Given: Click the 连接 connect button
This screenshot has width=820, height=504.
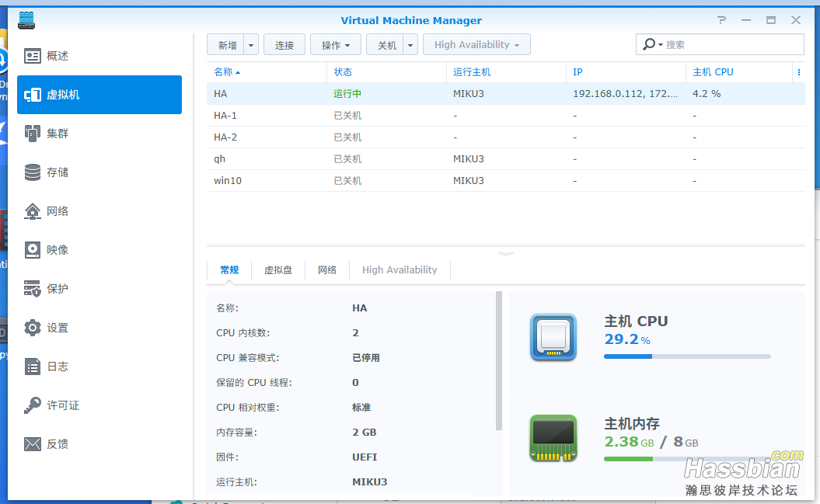Looking at the screenshot, I should [284, 45].
